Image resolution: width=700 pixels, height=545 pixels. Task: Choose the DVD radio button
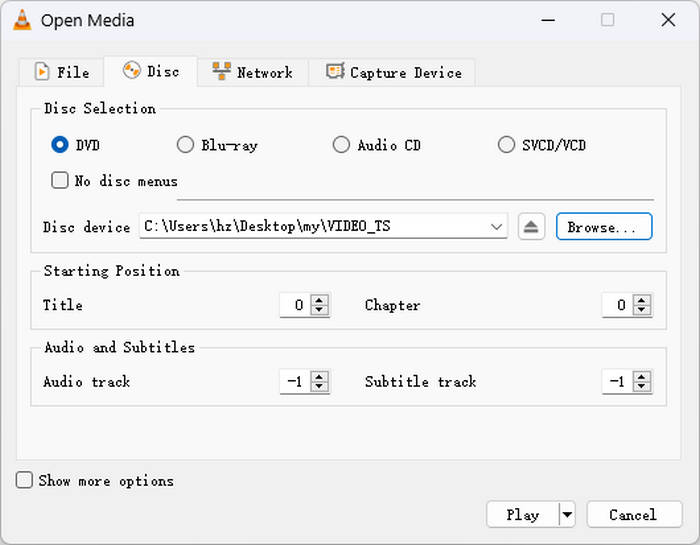point(60,145)
